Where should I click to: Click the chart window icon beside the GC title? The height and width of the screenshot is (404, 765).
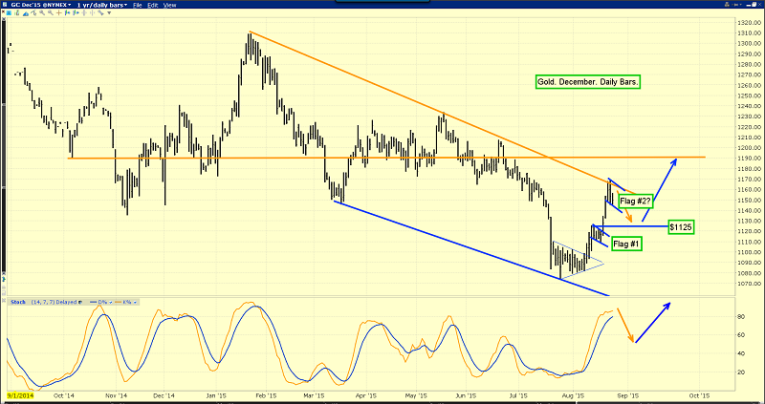(5, 5)
